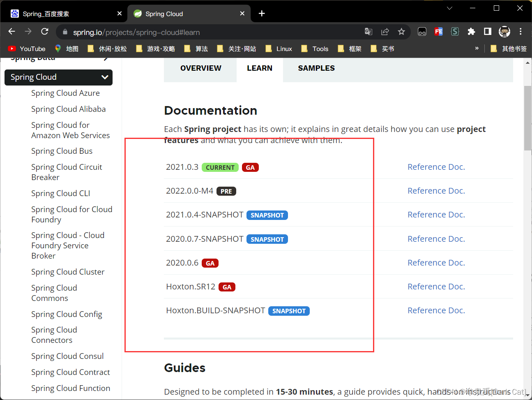This screenshot has width=532, height=400.
Task: Open the Linux bookmark folder
Action: click(x=279, y=49)
